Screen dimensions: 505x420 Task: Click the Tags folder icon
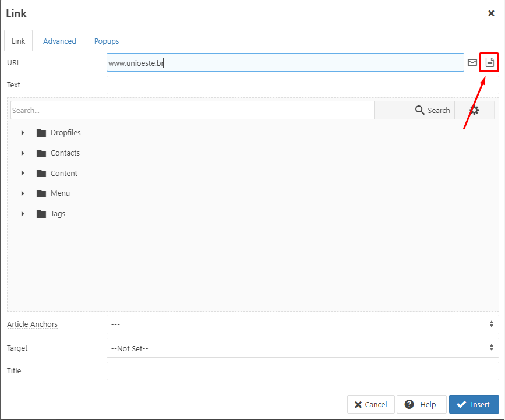pyautogui.click(x=41, y=214)
